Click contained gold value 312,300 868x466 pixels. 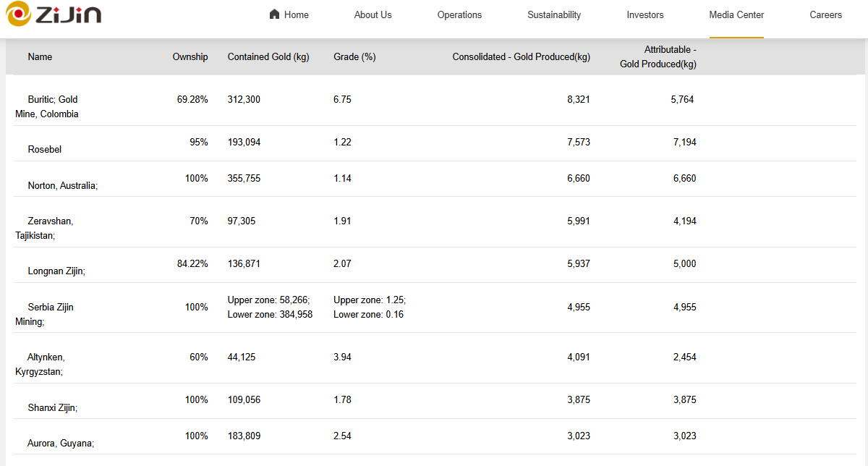(244, 99)
